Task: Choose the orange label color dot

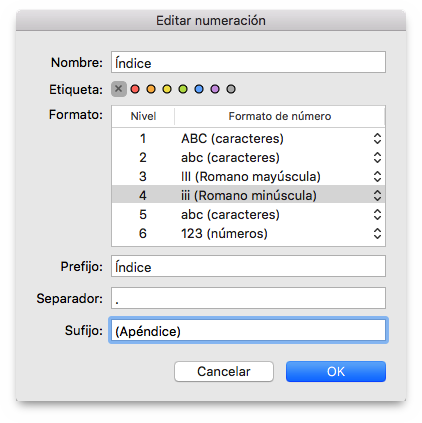Action: [151, 89]
